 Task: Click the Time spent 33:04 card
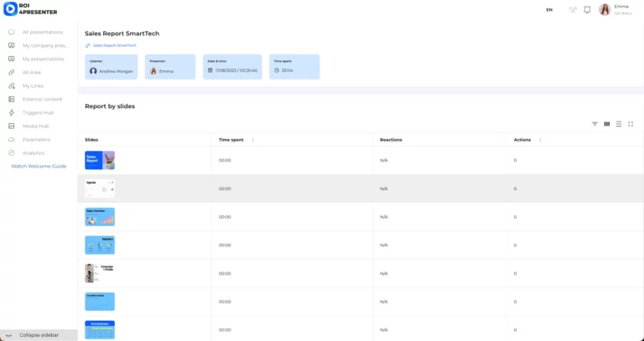click(294, 67)
